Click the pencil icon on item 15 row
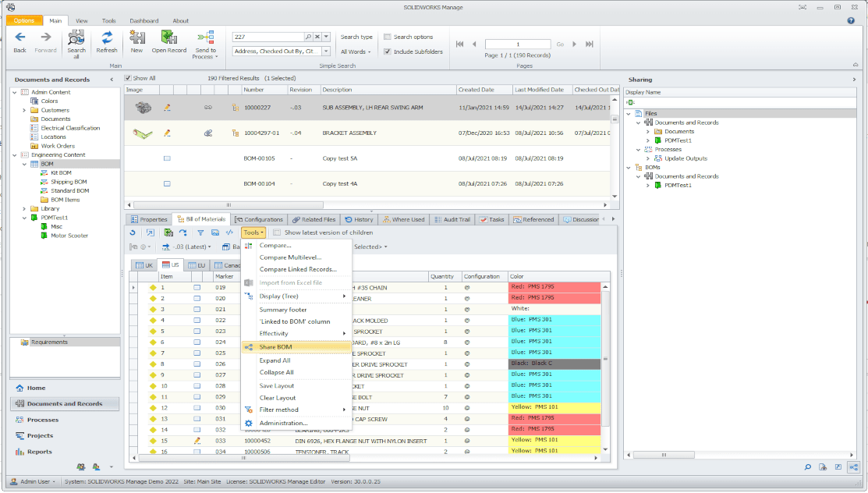 coord(197,441)
